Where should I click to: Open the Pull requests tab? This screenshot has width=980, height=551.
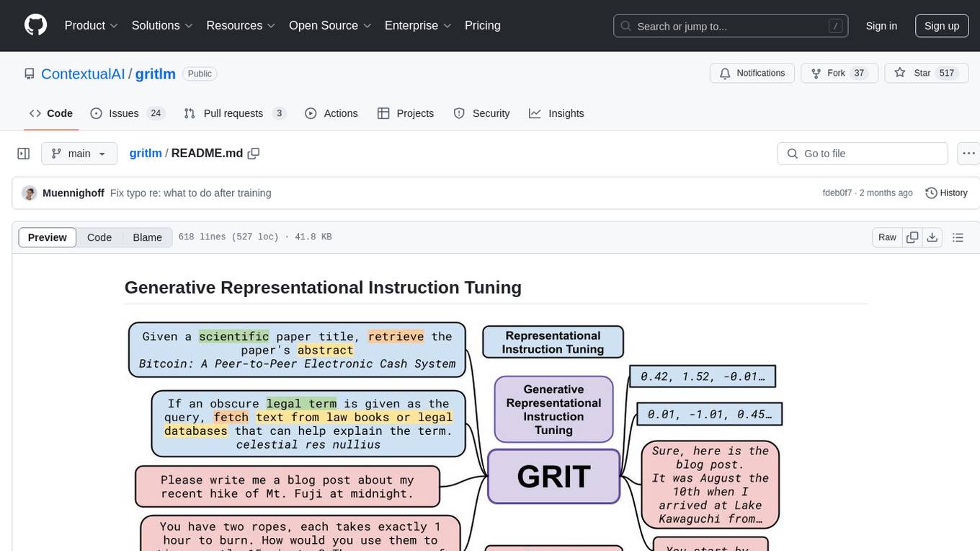(235, 113)
